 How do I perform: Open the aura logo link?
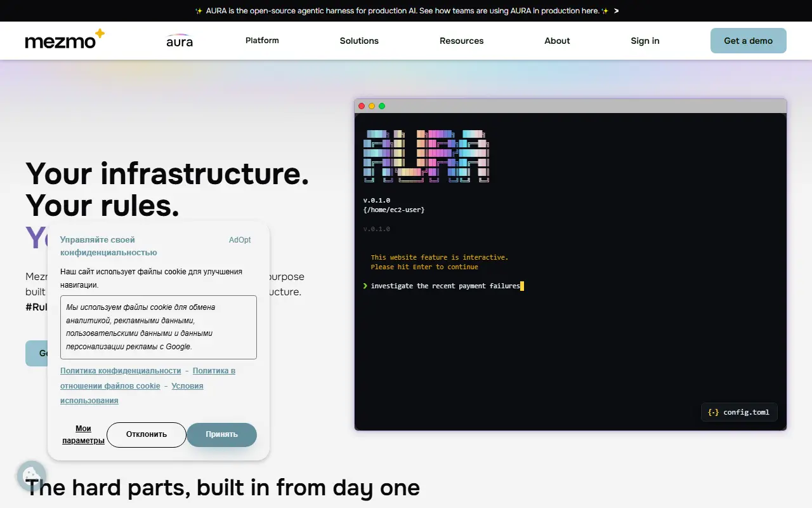180,41
